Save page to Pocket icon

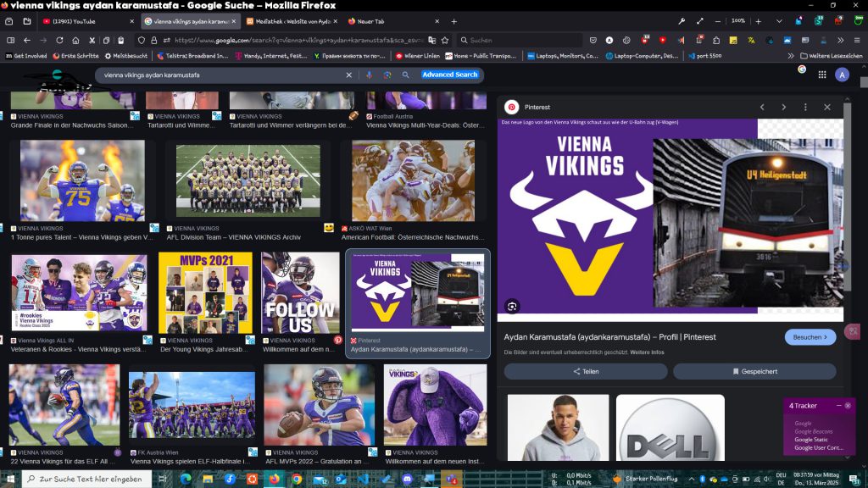pyautogui.click(x=593, y=41)
